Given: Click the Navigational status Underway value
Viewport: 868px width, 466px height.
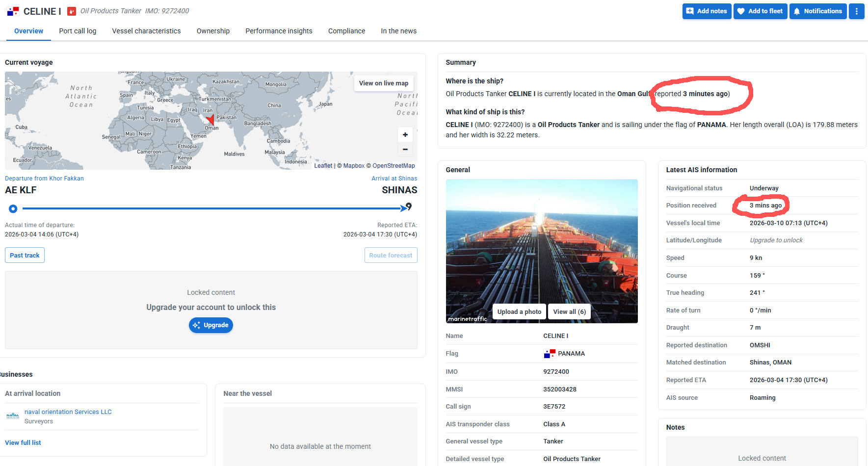Looking at the screenshot, I should point(764,188).
